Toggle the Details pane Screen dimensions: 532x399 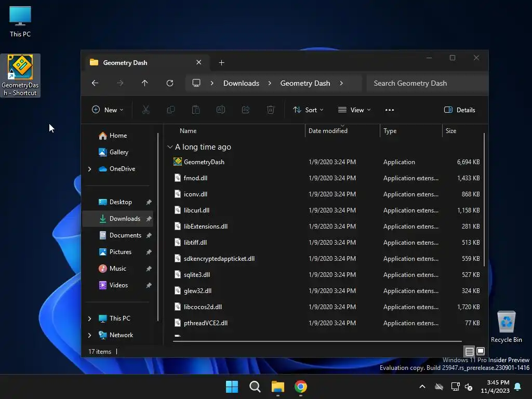tap(459, 110)
